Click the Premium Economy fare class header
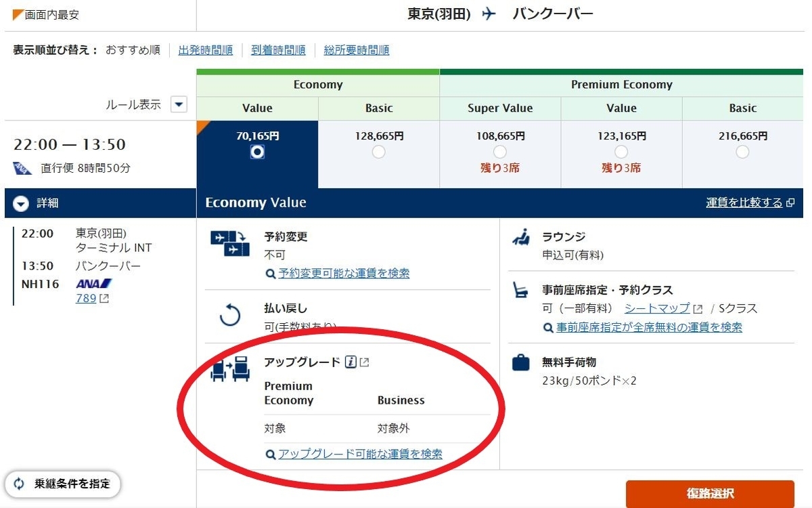 click(x=622, y=85)
